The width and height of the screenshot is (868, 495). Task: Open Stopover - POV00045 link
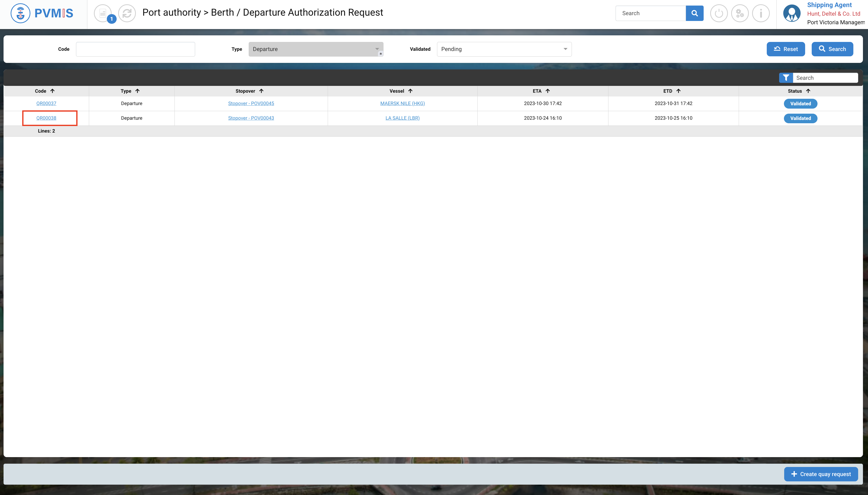click(x=251, y=103)
